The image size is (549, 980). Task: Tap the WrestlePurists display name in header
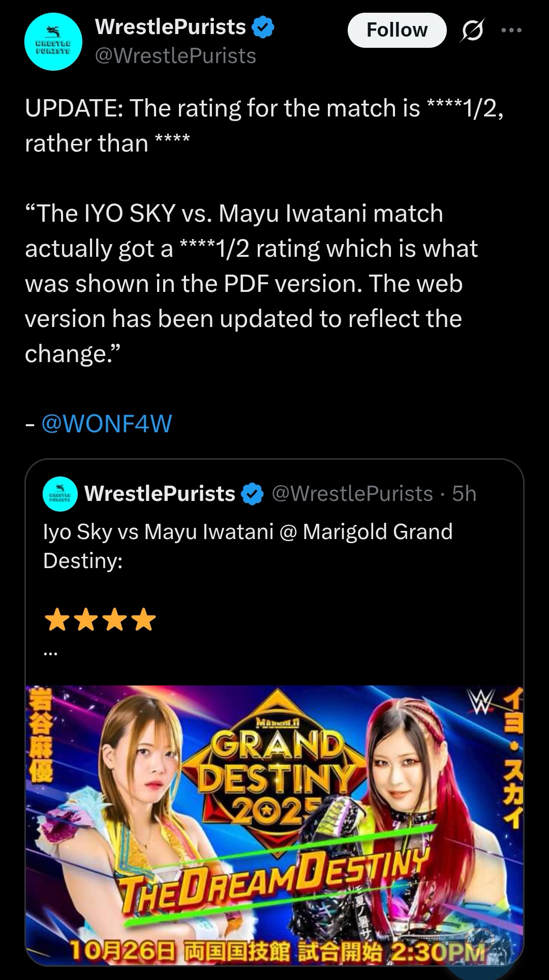click(170, 27)
